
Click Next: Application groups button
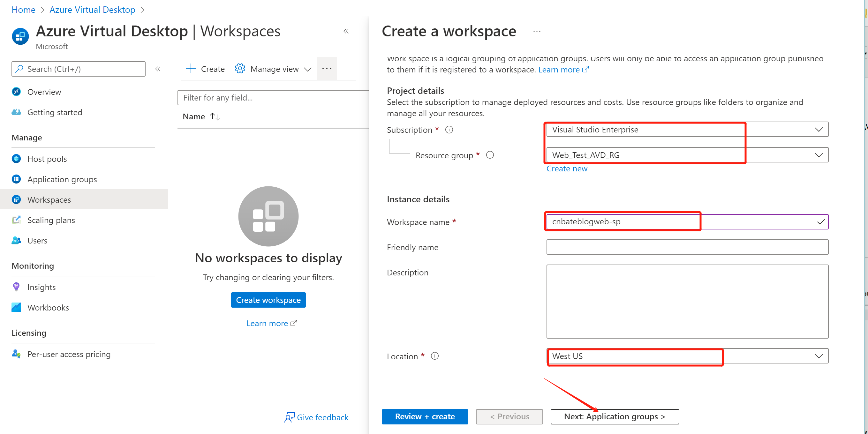click(615, 416)
